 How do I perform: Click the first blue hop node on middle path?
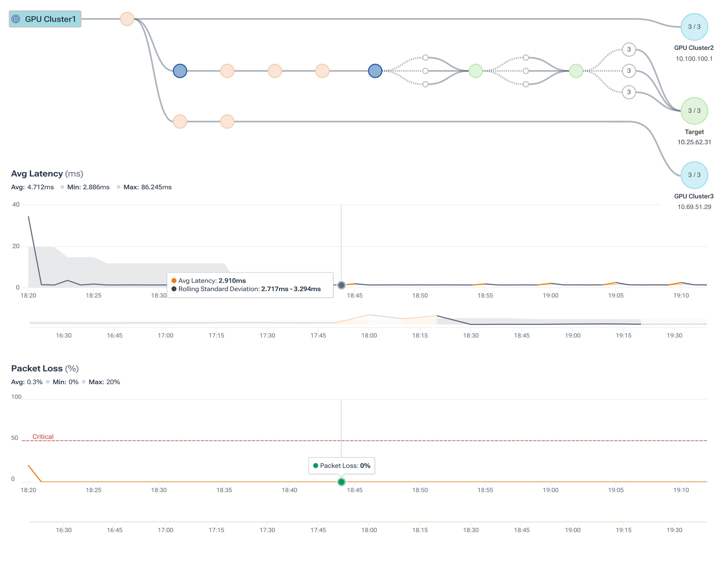coord(180,71)
